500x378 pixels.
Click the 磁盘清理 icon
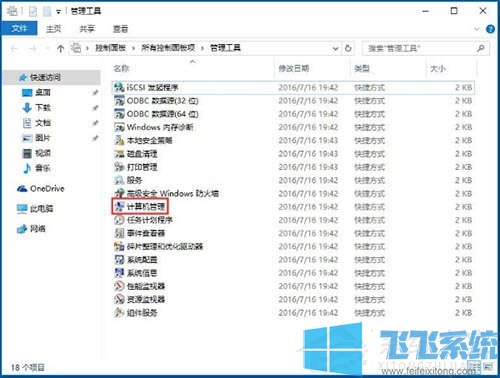pos(119,154)
